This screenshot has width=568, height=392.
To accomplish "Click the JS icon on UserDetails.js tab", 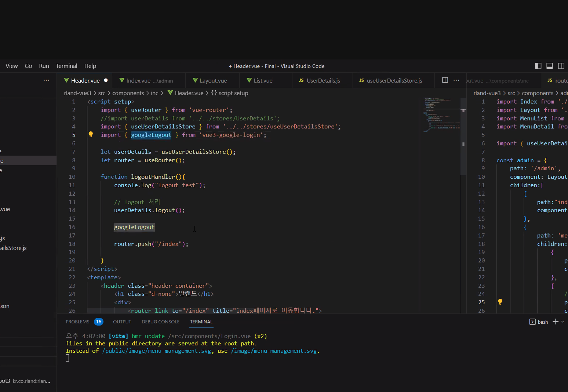I will click(x=301, y=80).
